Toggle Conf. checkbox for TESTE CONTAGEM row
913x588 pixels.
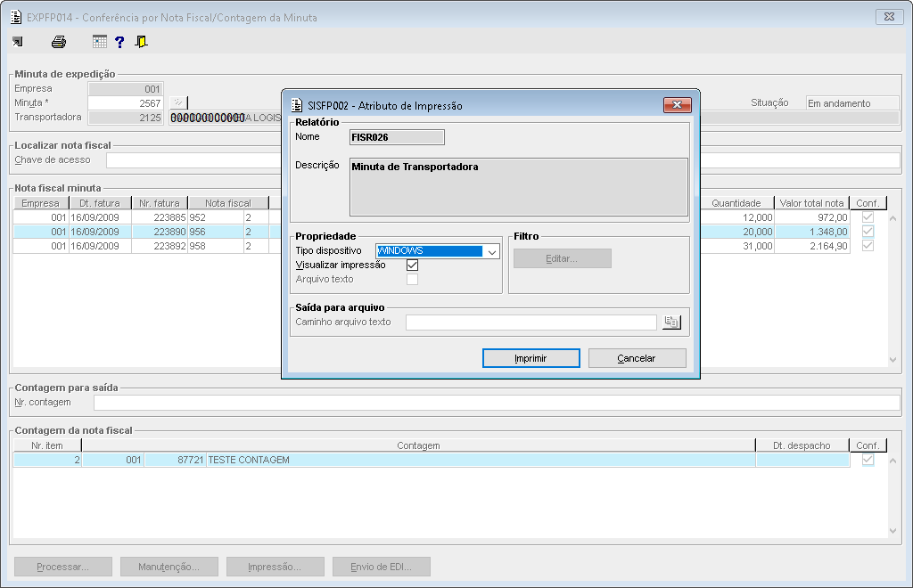pos(868,460)
